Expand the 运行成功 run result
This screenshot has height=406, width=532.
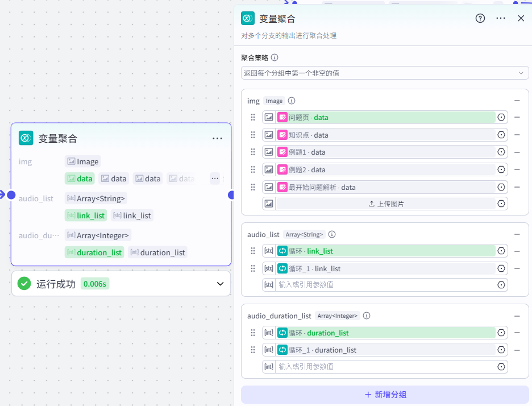pos(220,284)
